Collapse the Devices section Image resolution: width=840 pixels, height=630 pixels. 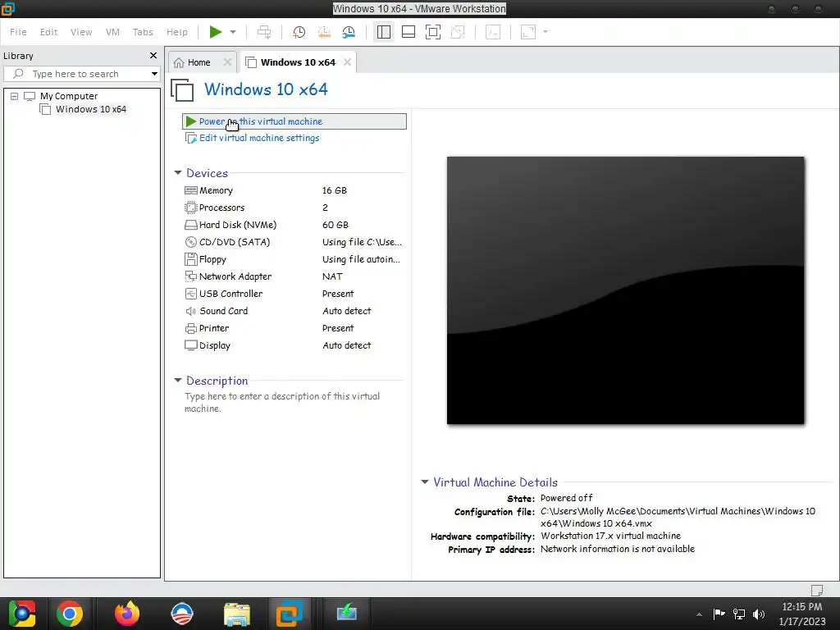[178, 172]
